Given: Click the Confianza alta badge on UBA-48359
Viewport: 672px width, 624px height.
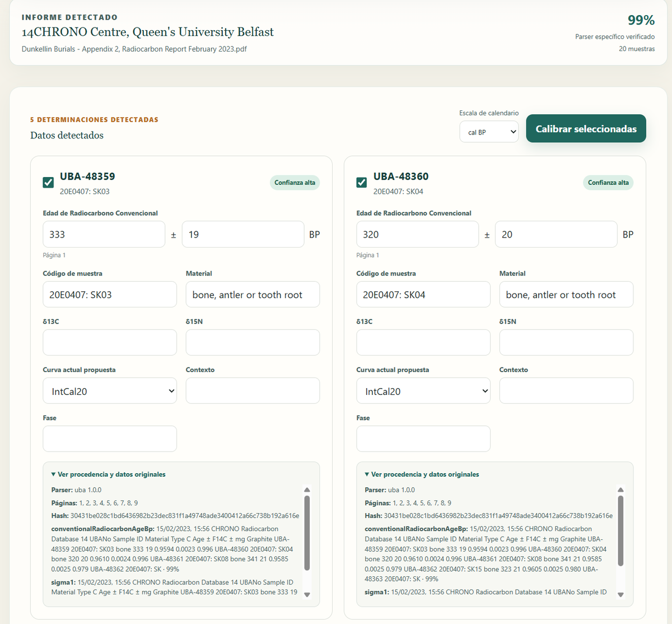Looking at the screenshot, I should pyautogui.click(x=295, y=183).
